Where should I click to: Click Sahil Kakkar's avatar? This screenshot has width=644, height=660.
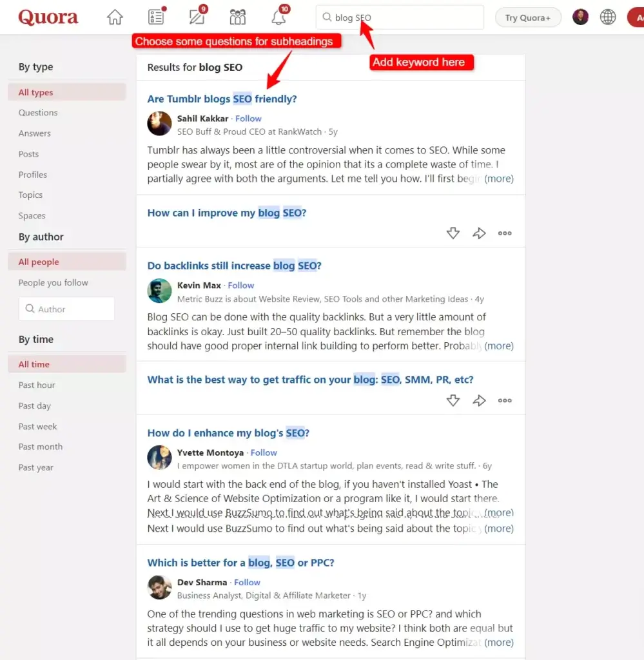(x=159, y=123)
